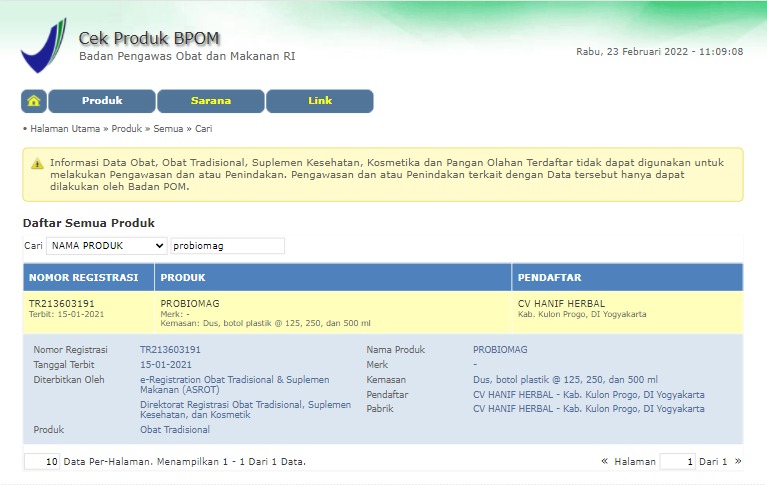Image resolution: width=767 pixels, height=485 pixels.
Task: Go to previous page with « arrow
Action: (x=604, y=461)
